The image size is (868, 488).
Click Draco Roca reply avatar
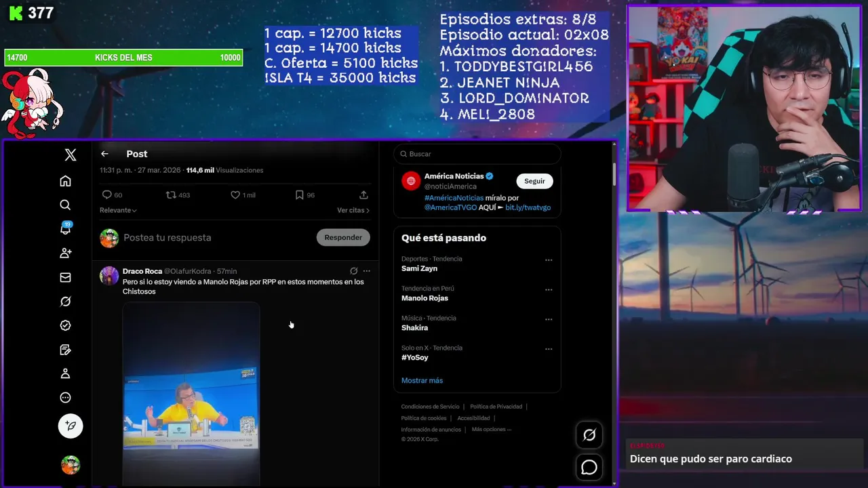[109, 276]
